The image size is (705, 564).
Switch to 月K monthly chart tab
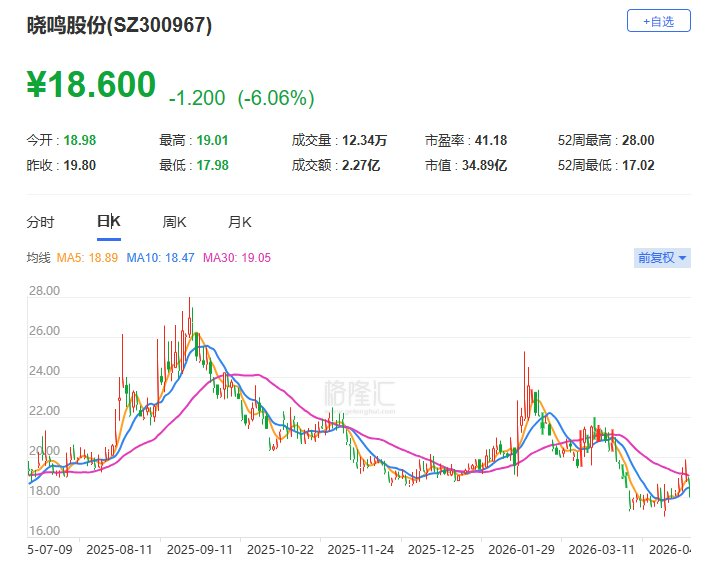(x=240, y=222)
